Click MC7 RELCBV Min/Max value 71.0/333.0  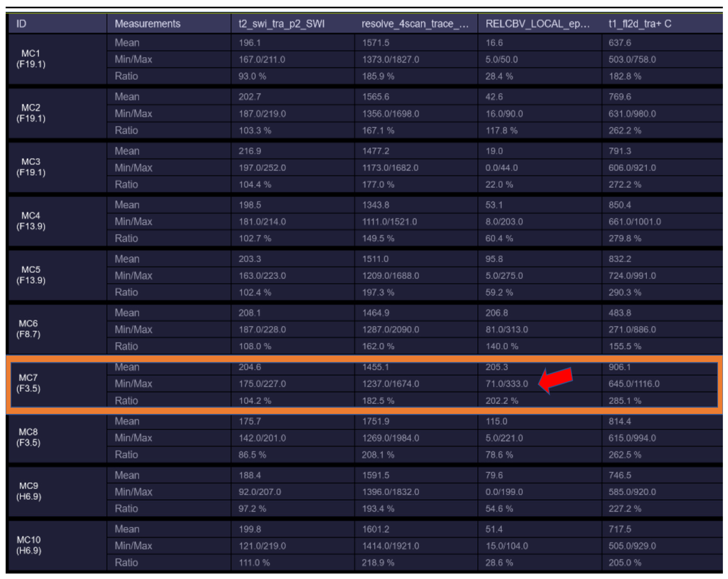pyautogui.click(x=507, y=383)
